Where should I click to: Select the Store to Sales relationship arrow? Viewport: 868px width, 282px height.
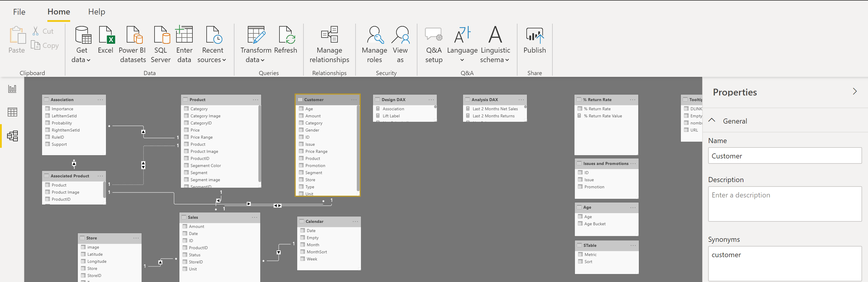[160, 262]
